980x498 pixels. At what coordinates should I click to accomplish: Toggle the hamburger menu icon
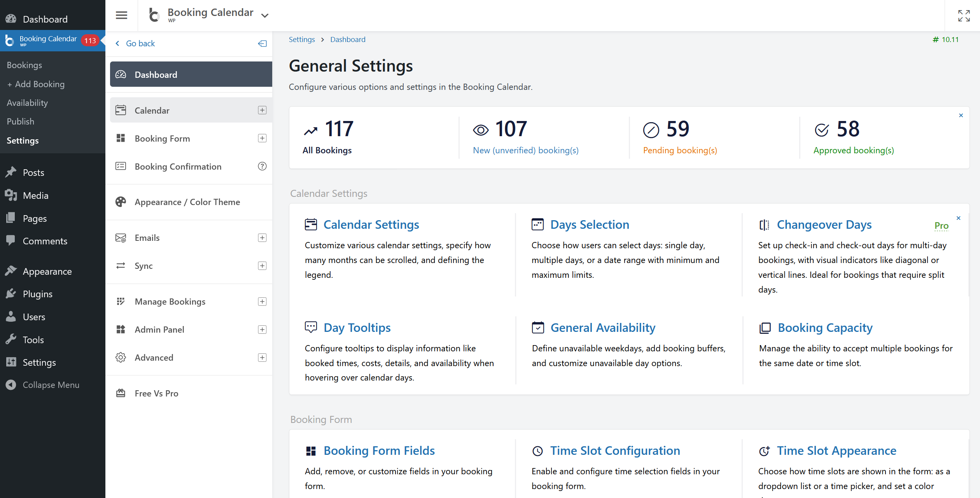[121, 15]
